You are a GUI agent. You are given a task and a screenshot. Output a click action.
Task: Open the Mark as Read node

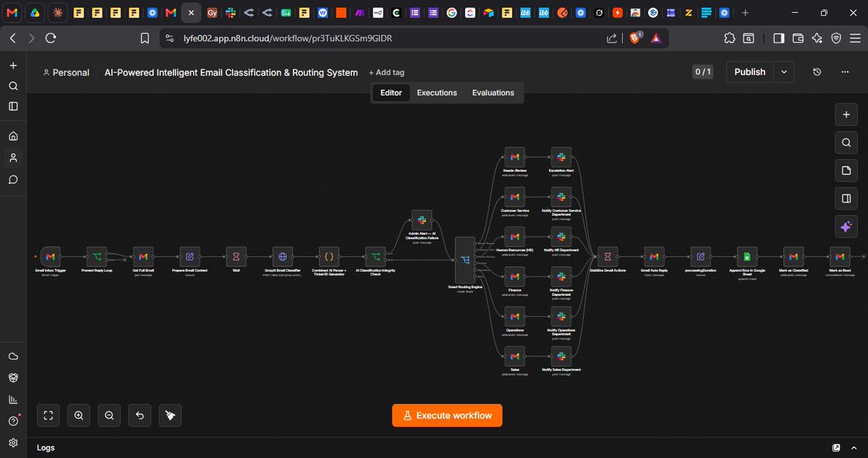pos(840,257)
